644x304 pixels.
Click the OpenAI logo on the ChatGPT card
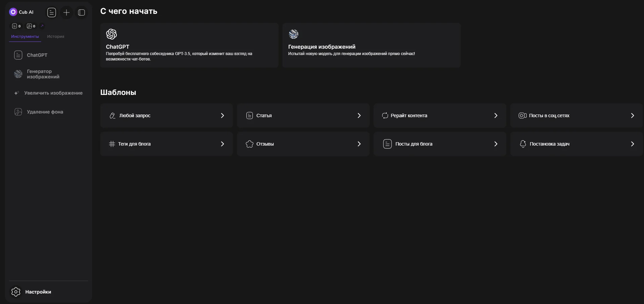(111, 34)
